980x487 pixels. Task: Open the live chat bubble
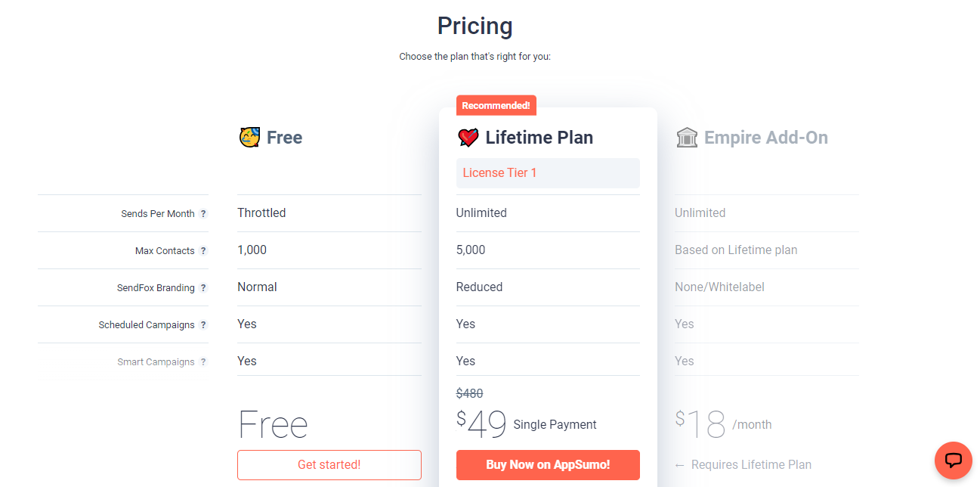click(953, 460)
